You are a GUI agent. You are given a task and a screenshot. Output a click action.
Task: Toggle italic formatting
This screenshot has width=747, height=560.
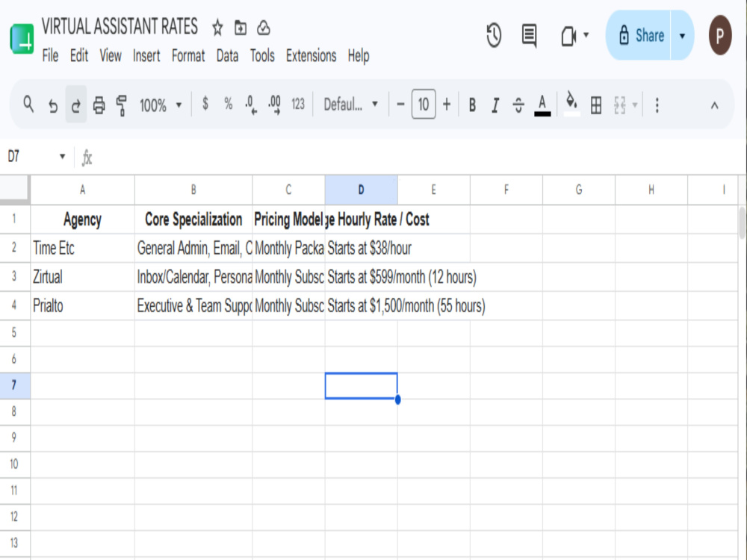coord(495,105)
